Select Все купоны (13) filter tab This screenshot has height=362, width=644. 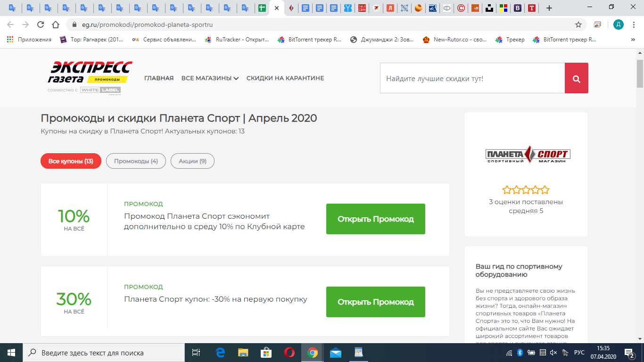pos(71,161)
